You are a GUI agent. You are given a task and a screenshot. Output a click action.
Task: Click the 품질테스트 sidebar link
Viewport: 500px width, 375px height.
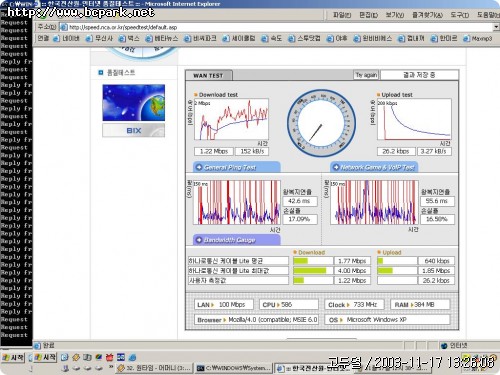(121, 73)
